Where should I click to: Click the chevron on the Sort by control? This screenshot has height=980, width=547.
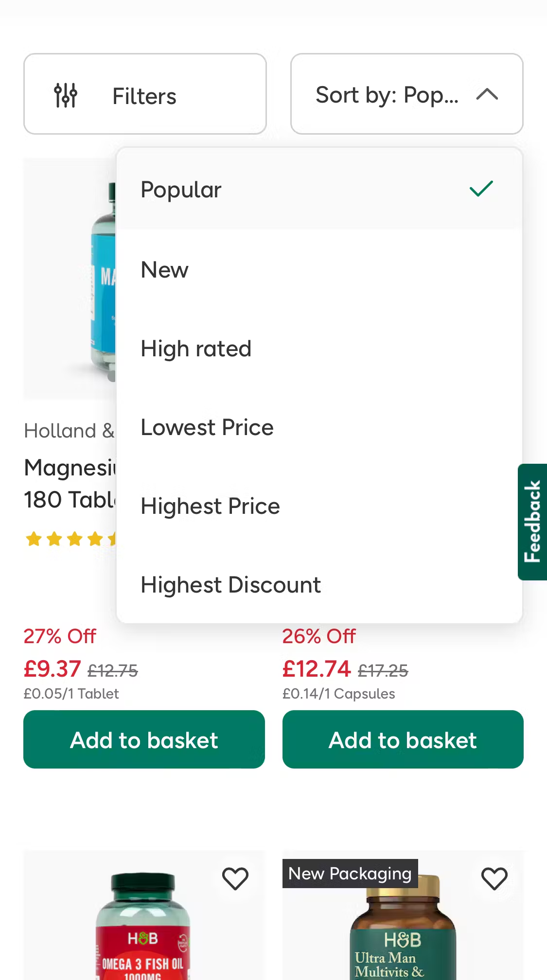487,94
